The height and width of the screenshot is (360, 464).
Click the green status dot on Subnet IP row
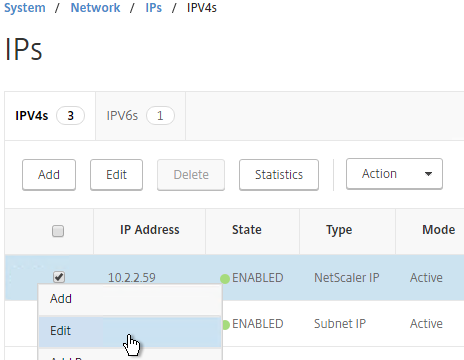(226, 325)
